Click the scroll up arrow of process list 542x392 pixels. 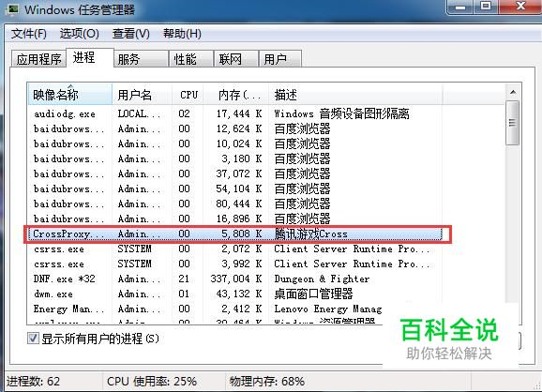513,92
